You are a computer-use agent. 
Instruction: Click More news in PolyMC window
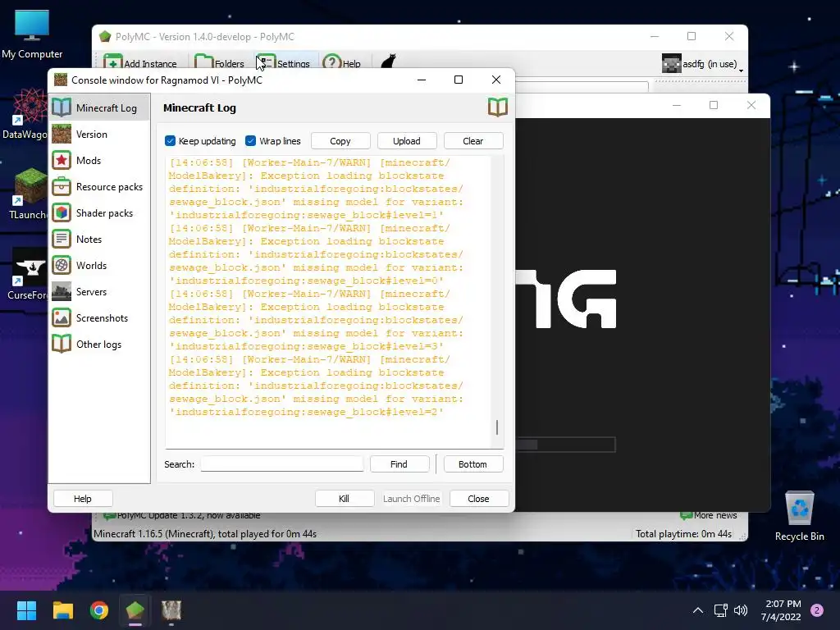pyautogui.click(x=709, y=515)
